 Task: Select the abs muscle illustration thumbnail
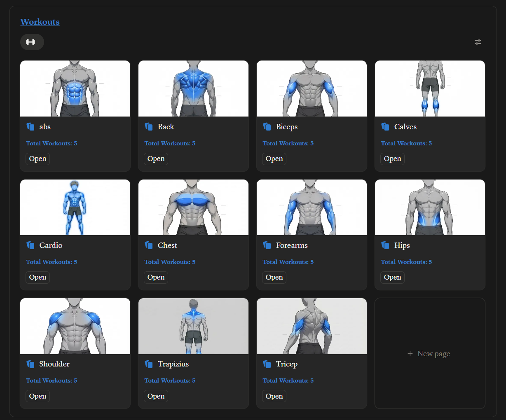75,89
